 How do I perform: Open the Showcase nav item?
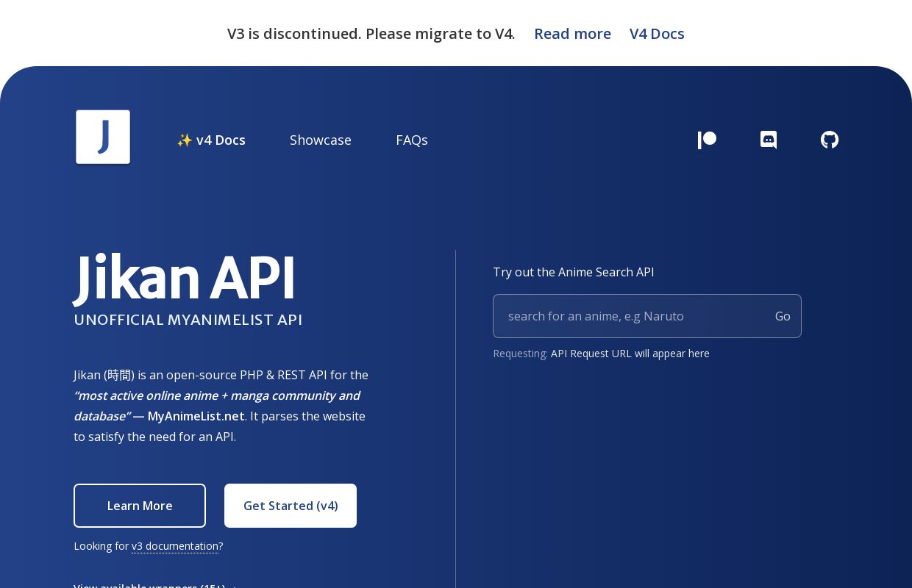click(x=321, y=140)
